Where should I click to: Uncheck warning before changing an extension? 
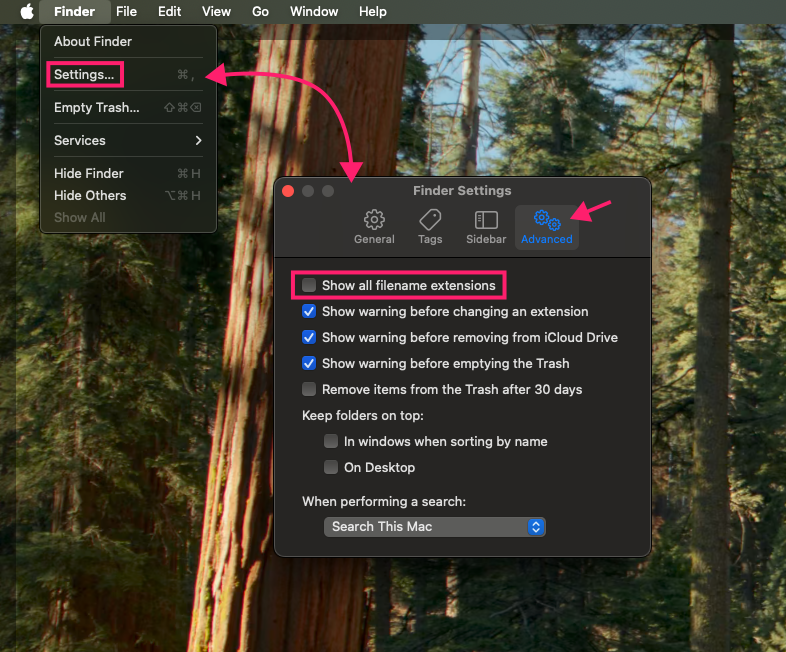[309, 311]
